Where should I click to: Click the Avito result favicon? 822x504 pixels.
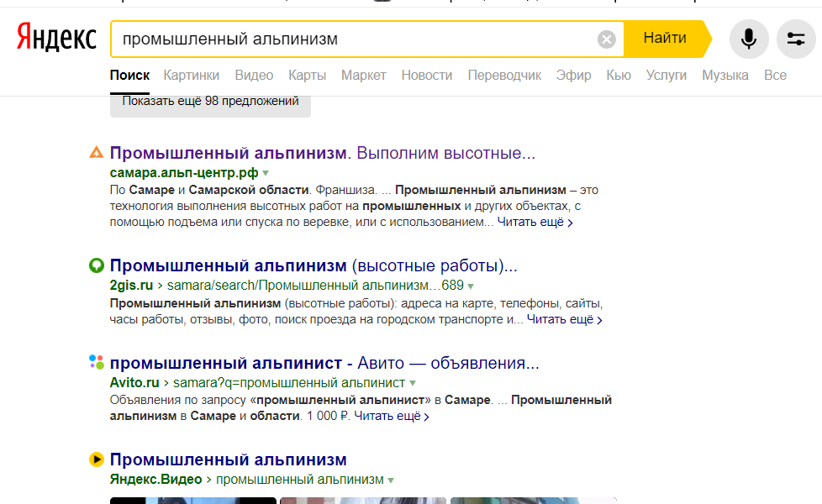[x=97, y=362]
